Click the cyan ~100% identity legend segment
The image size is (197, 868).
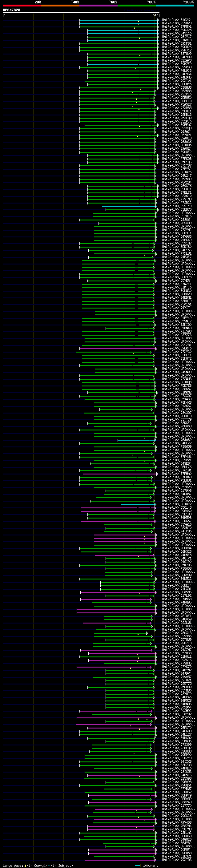(x=175, y=6)
